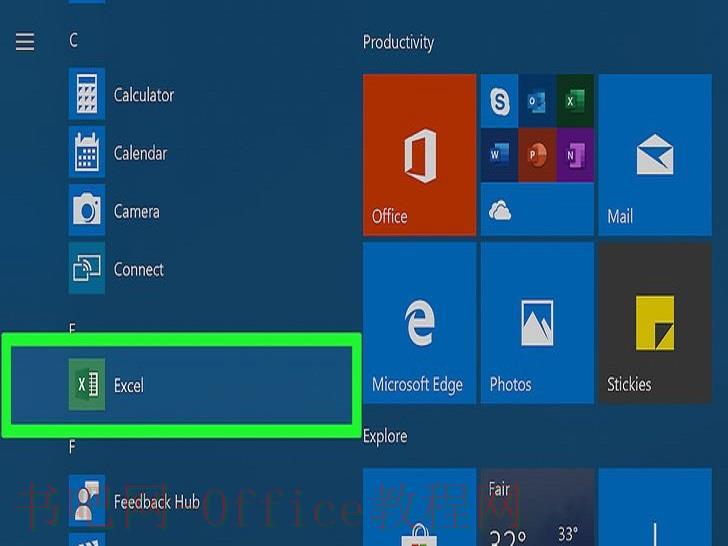Launch the Microsoft Edge tile
Image resolution: width=728 pixels, height=546 pixels.
tap(420, 323)
